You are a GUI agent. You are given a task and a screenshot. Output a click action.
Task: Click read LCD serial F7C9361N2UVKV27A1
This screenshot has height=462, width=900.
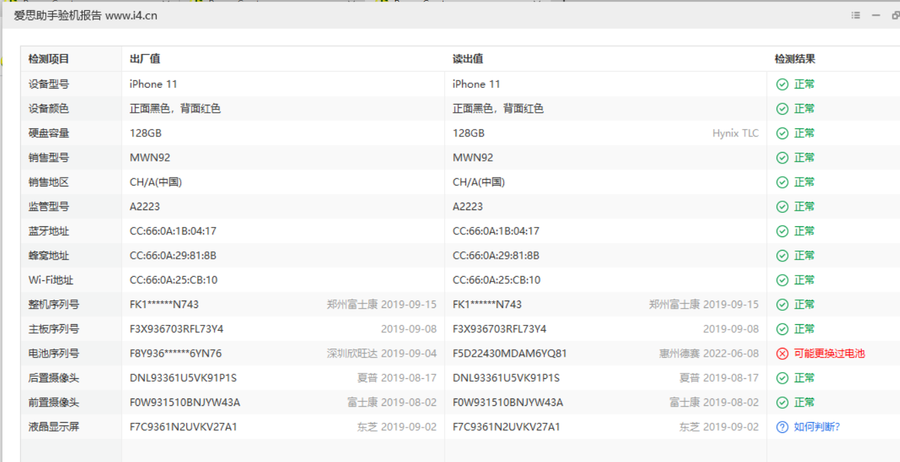tap(506, 427)
